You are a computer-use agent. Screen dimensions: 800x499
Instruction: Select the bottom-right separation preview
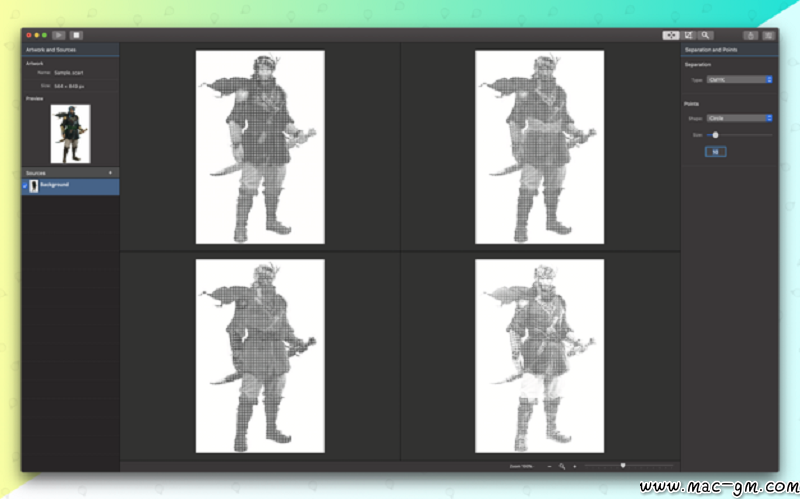click(x=539, y=356)
